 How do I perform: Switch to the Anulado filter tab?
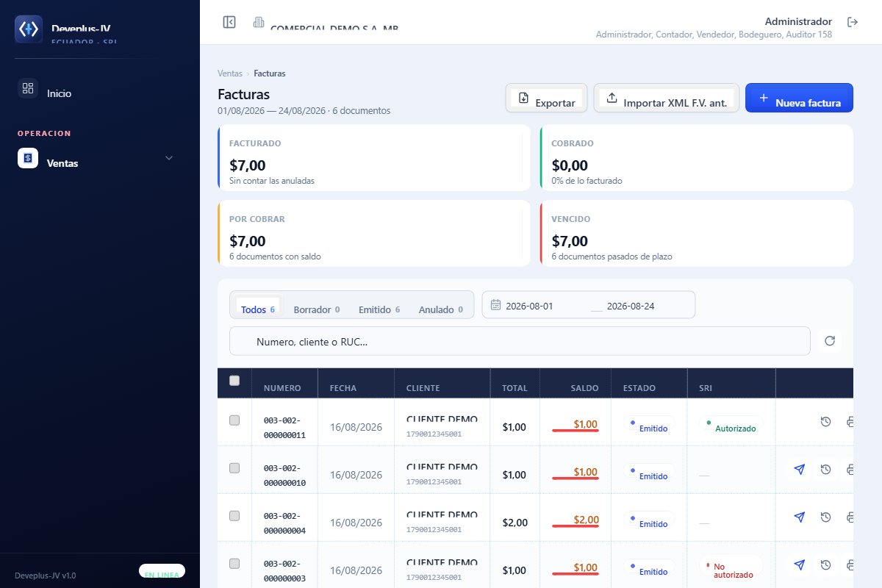[441, 309]
